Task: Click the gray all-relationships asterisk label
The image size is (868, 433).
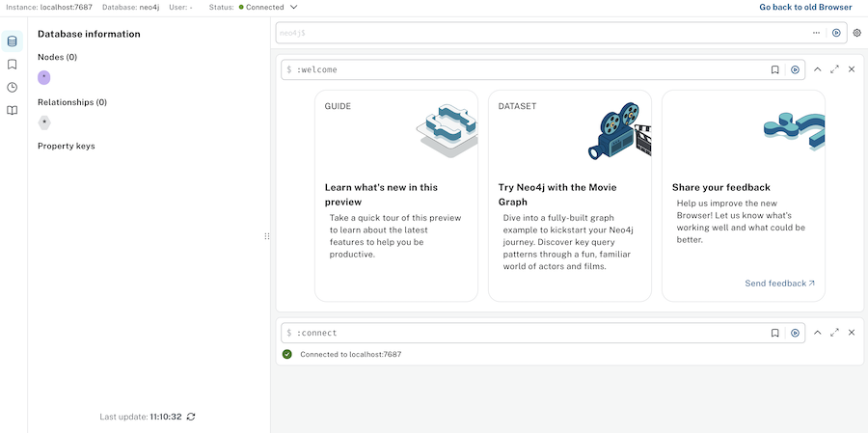Action: tap(44, 122)
